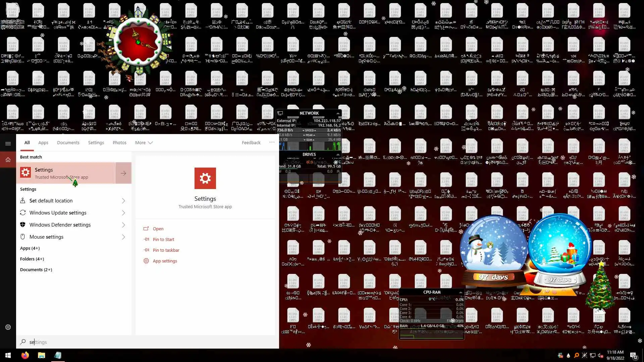Viewport: 644px width, 362px height.
Task: Open Firefox from the taskbar
Action: coord(25,355)
